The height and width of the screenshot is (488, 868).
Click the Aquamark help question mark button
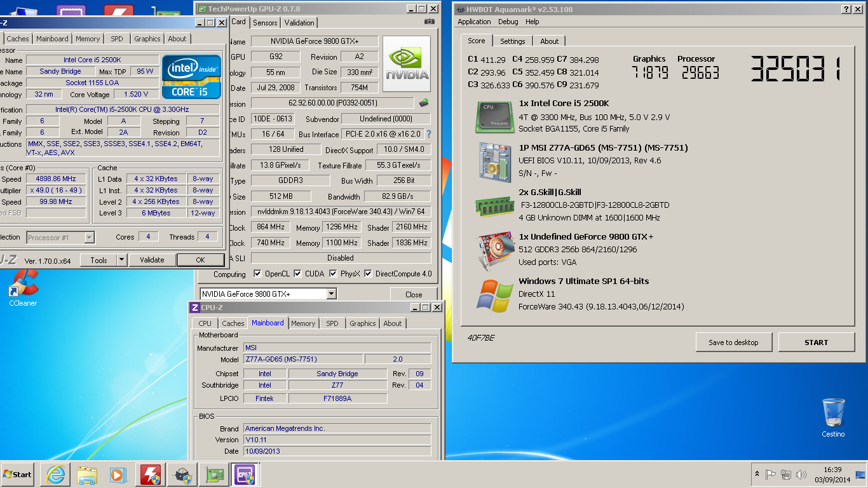[x=847, y=9]
